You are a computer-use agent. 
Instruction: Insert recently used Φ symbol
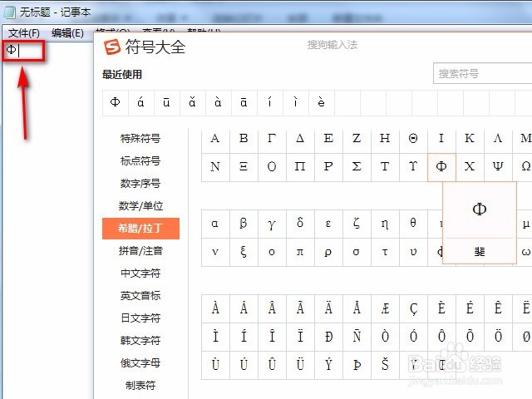pos(116,102)
